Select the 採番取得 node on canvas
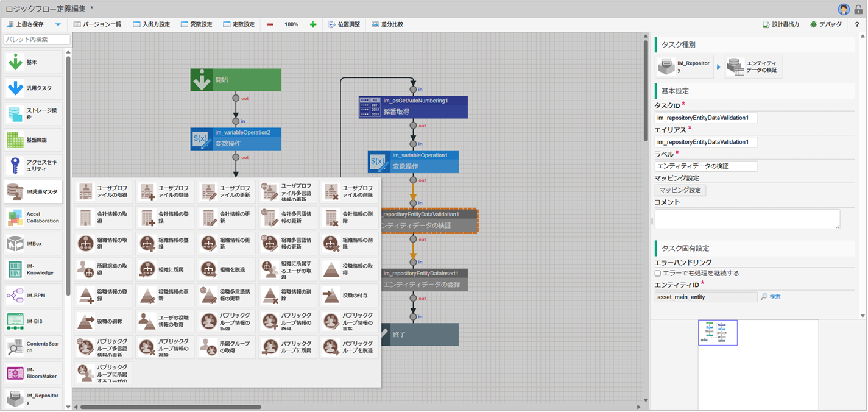The height and width of the screenshot is (412, 868). pos(413,107)
